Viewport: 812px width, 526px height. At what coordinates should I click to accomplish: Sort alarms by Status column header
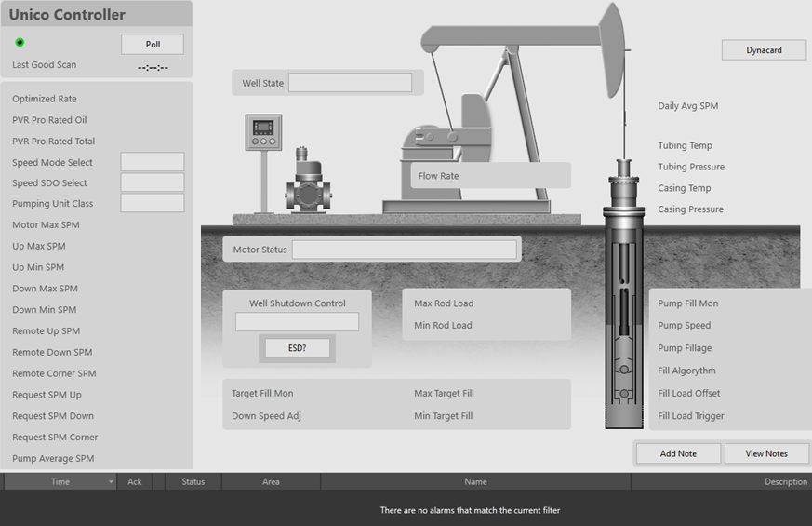(x=193, y=481)
